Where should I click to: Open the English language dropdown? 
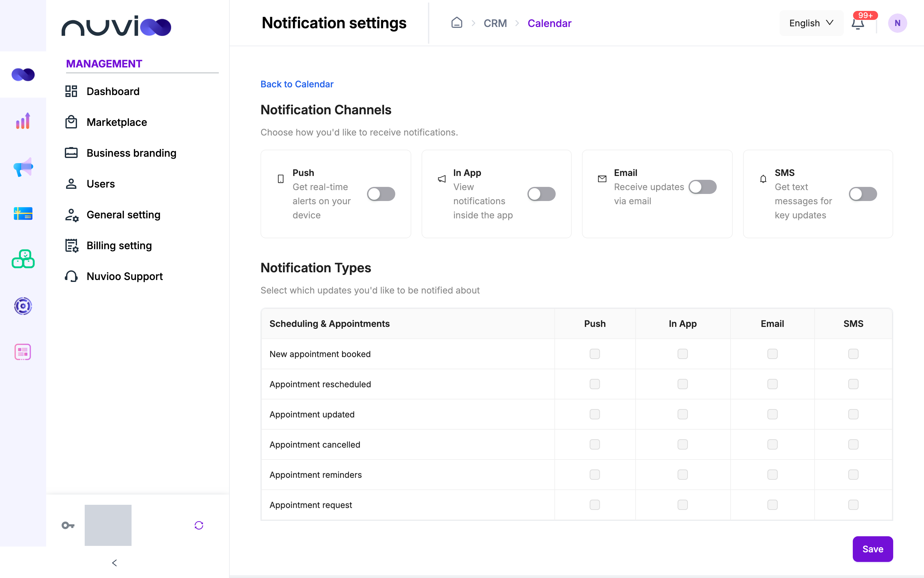811,23
